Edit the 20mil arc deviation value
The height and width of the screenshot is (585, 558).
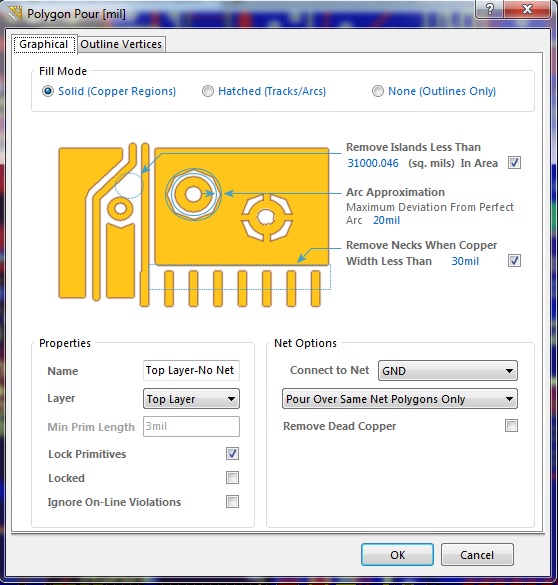pos(386,220)
